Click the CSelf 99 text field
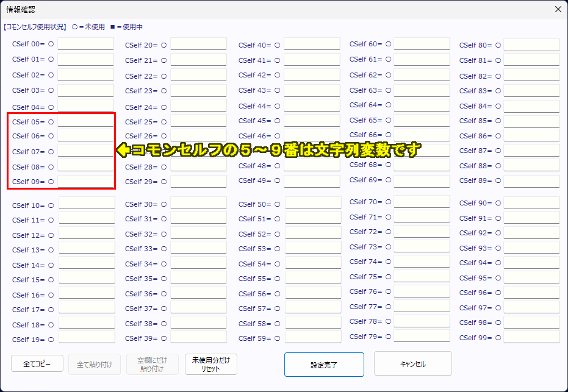The image size is (568, 392). coord(531,338)
